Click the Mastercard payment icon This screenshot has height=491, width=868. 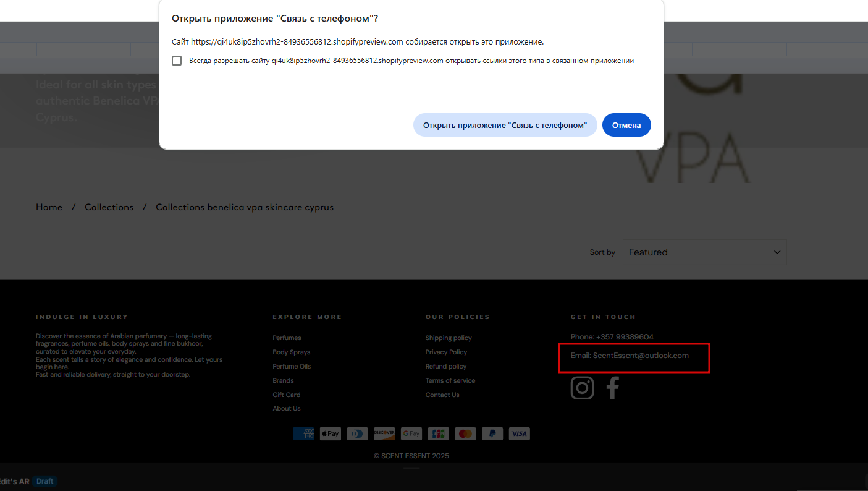click(x=465, y=434)
